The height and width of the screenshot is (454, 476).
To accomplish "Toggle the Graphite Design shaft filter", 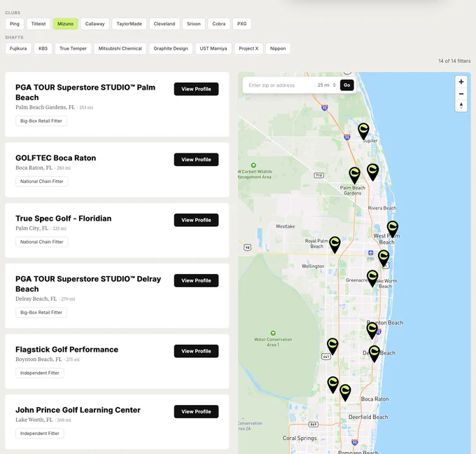I will [171, 48].
